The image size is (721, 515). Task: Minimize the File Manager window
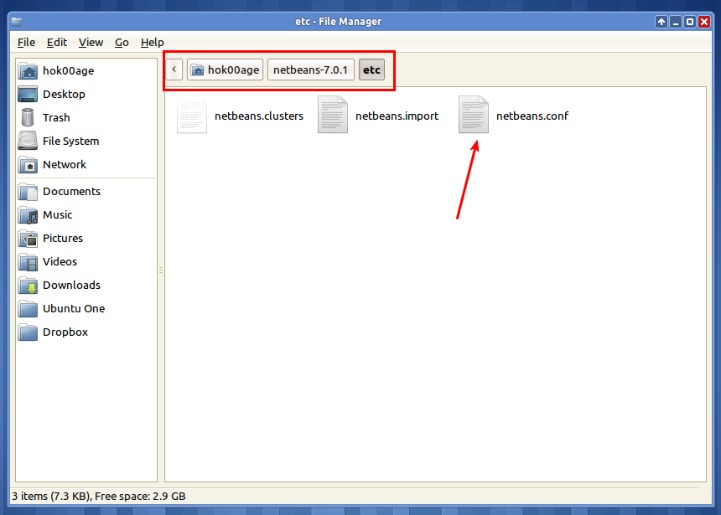[x=675, y=21]
